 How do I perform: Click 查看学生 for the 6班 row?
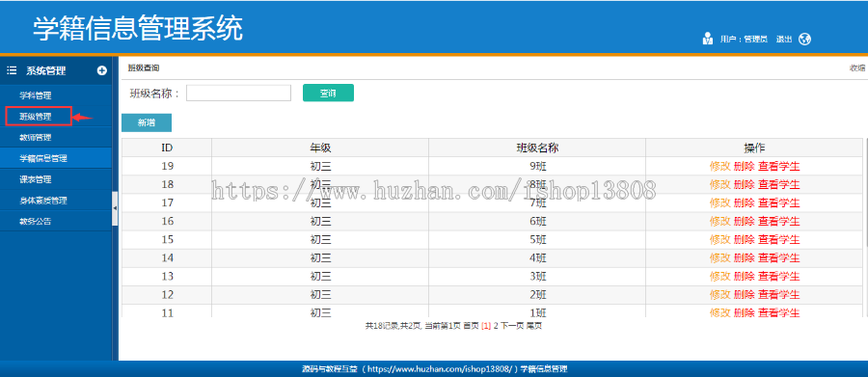tap(779, 221)
